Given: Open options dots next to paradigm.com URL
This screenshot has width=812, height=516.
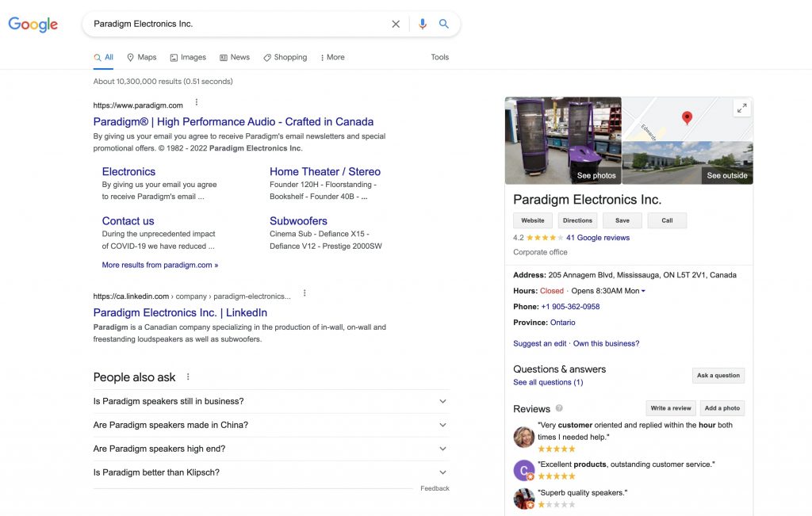Looking at the screenshot, I should (x=197, y=102).
